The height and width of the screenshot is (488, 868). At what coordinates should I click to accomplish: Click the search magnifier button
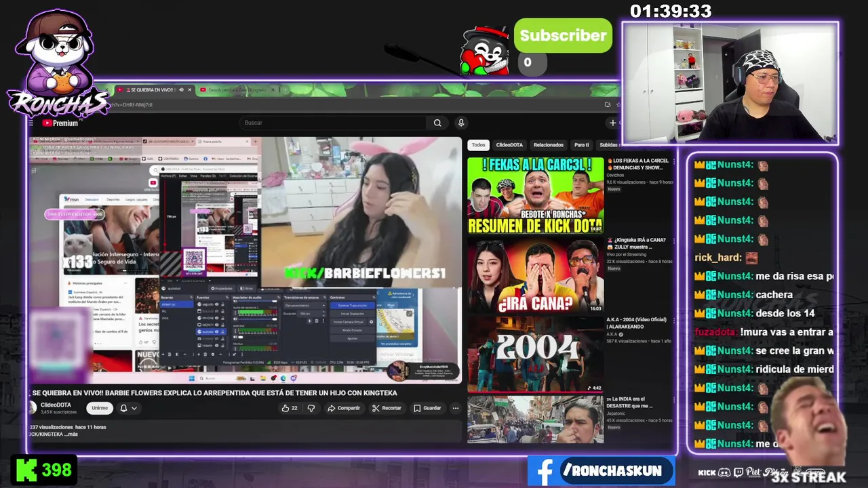click(x=437, y=123)
